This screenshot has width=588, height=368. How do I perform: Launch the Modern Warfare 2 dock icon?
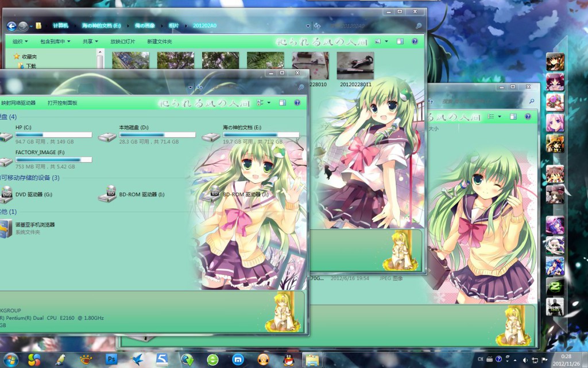pos(555,287)
